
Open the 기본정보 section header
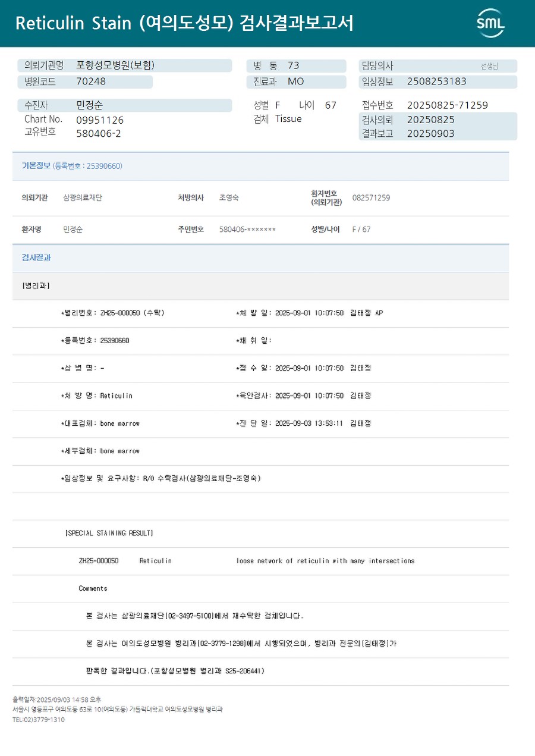(260, 166)
